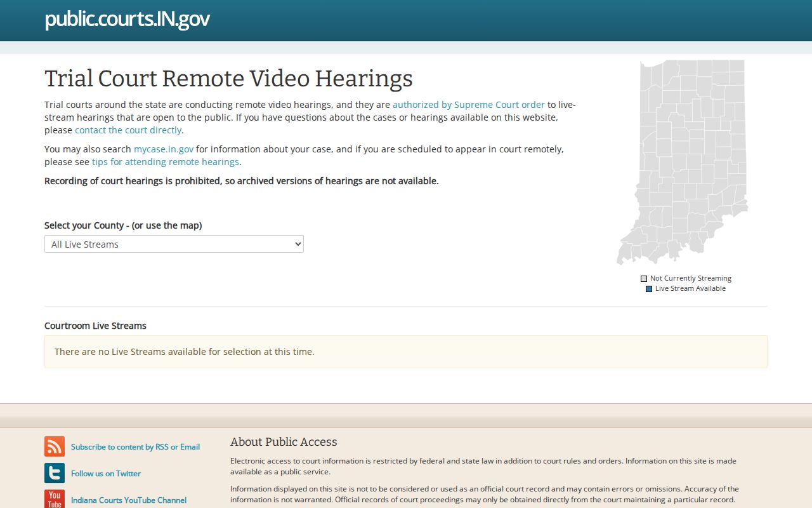
Task: Visit the mycase.in.gov link
Action: click(164, 149)
